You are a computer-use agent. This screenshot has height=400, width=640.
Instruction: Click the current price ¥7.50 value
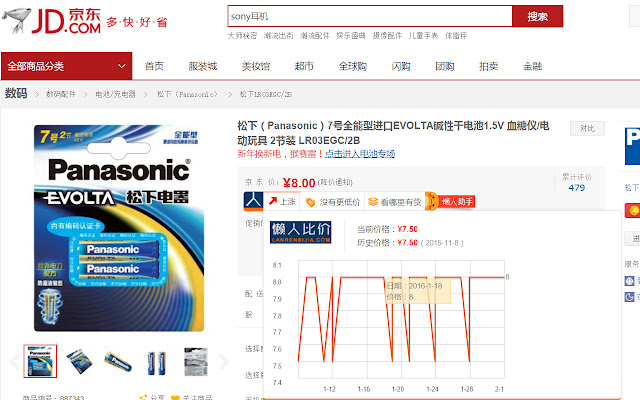407,229
